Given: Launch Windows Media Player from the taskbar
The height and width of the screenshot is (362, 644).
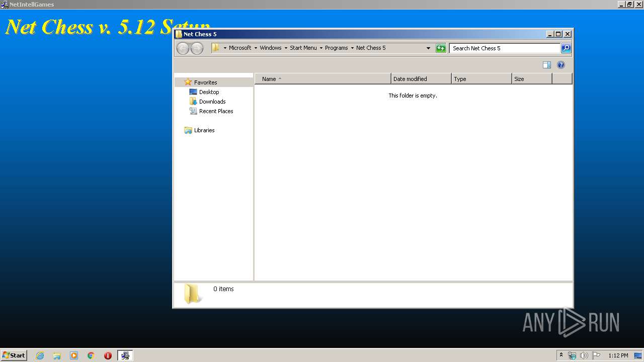Looking at the screenshot, I should click(74, 355).
